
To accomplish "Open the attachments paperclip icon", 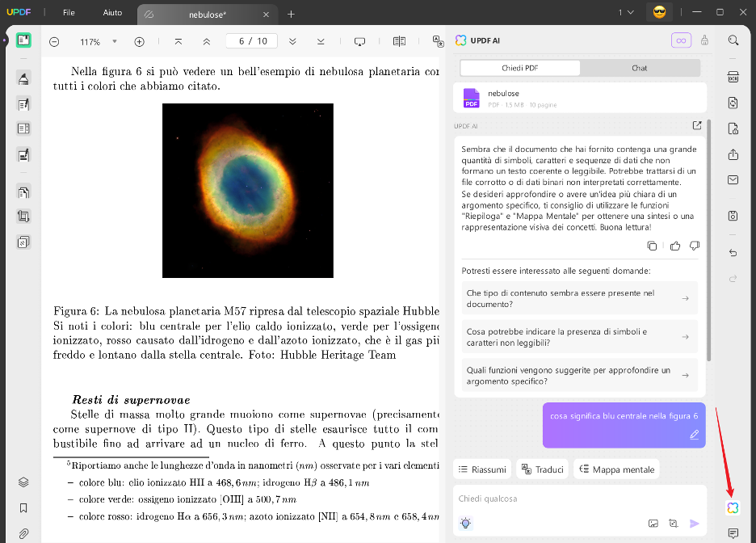I will click(23, 533).
